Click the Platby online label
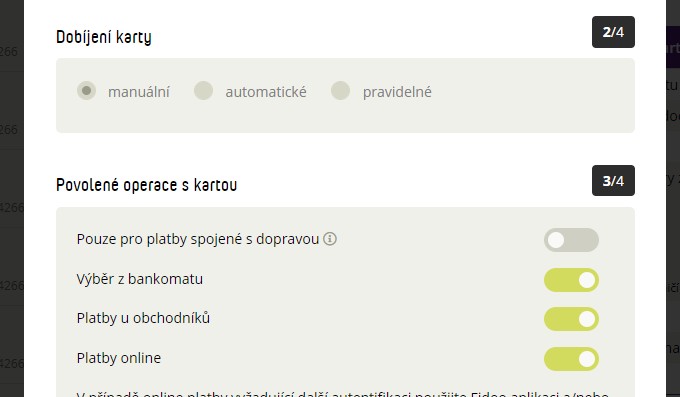 click(x=119, y=358)
